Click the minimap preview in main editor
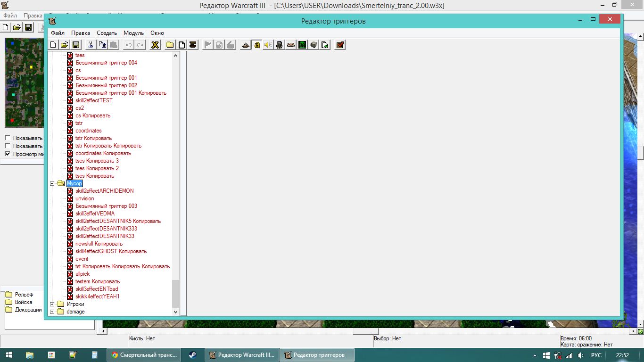The image size is (644, 362). [24, 82]
